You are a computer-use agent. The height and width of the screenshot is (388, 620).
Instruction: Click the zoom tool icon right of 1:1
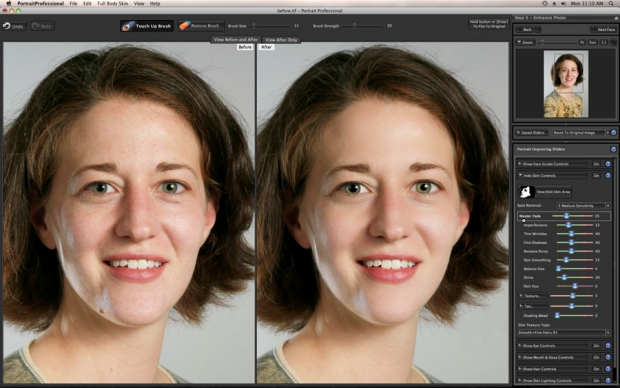point(613,42)
